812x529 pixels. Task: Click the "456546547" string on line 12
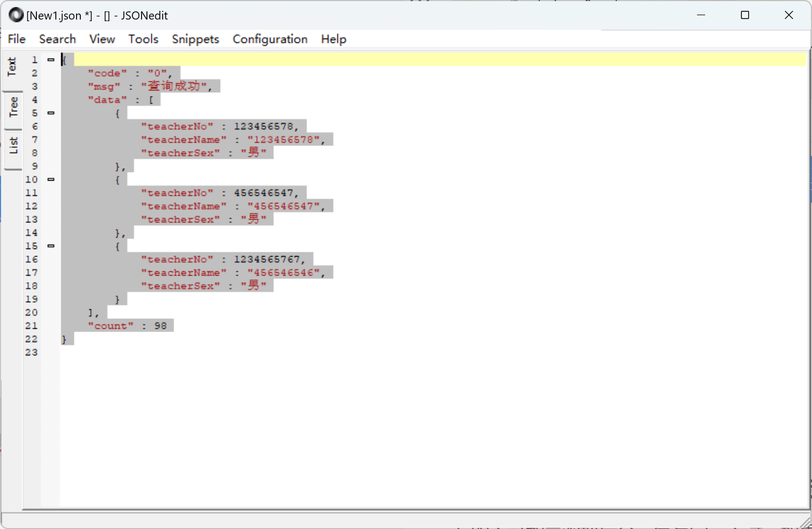click(x=284, y=206)
